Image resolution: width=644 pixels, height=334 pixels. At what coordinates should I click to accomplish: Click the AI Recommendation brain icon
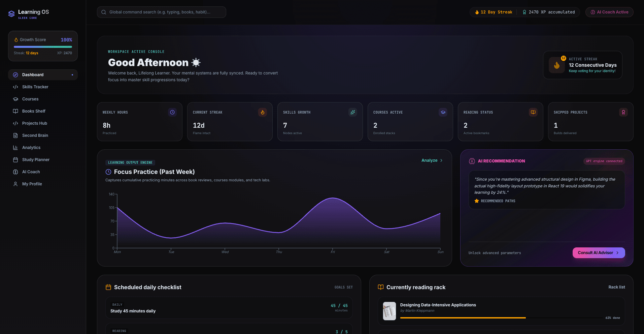click(472, 161)
